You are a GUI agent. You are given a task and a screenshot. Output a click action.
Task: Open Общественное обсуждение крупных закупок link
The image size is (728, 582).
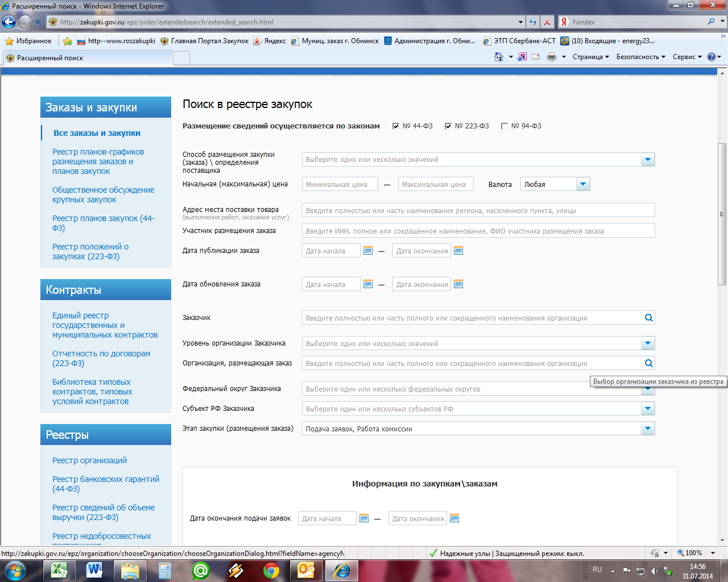point(103,194)
